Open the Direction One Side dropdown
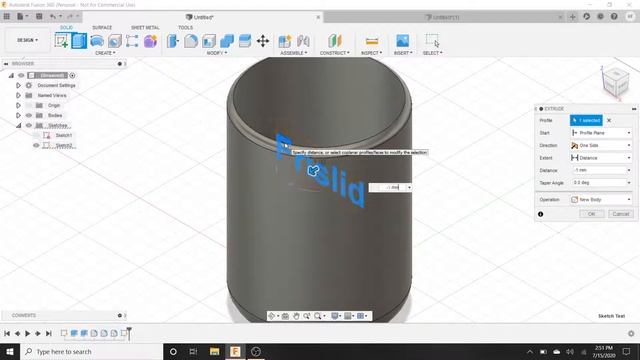 tap(602, 145)
